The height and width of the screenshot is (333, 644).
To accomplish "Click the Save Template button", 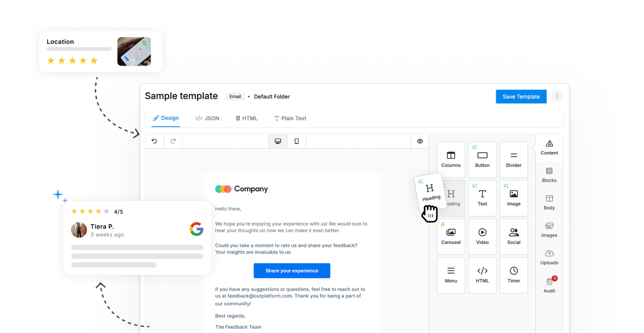I will coord(521,97).
